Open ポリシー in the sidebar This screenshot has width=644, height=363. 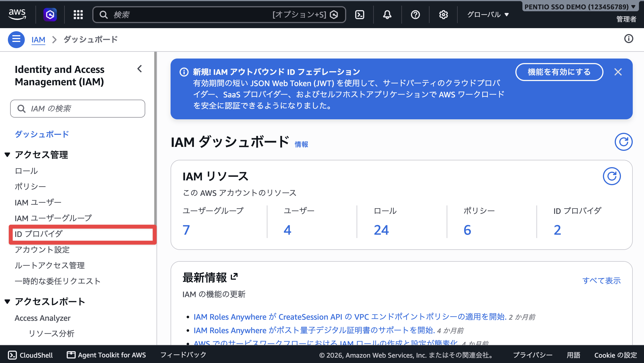tap(30, 187)
